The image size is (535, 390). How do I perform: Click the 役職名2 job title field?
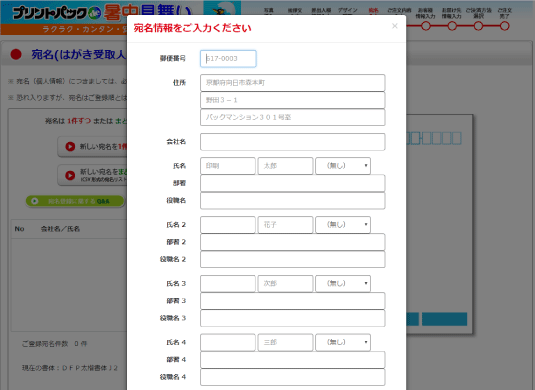pos(293,259)
